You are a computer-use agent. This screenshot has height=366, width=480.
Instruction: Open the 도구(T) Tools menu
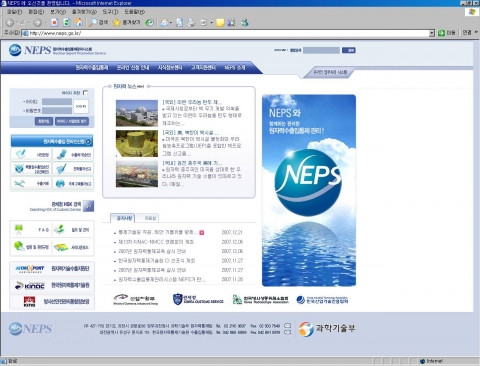click(110, 12)
